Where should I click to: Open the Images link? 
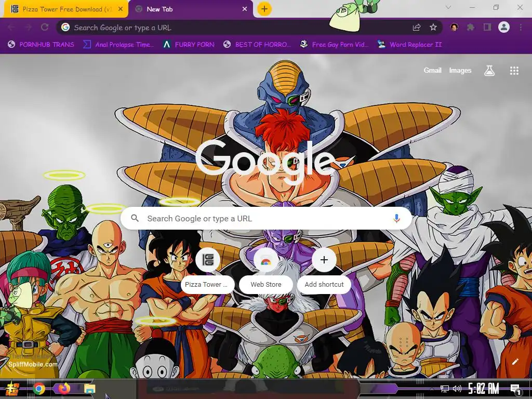tap(460, 70)
